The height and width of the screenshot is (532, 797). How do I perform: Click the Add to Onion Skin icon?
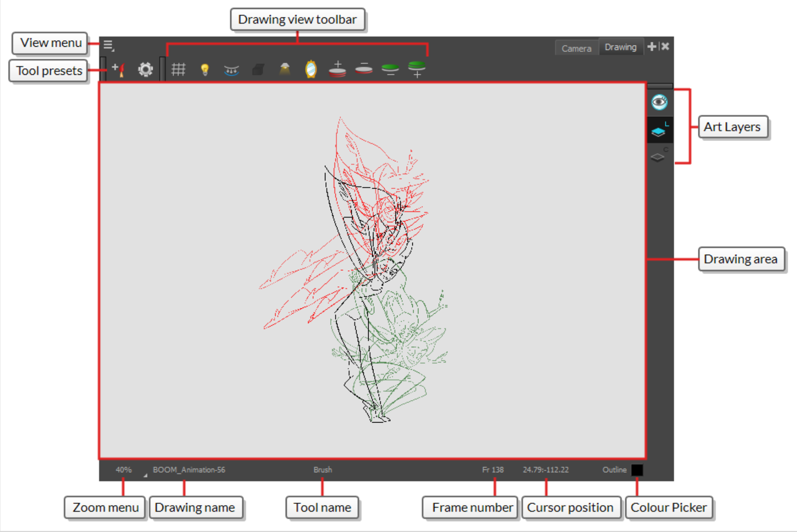tap(337, 69)
